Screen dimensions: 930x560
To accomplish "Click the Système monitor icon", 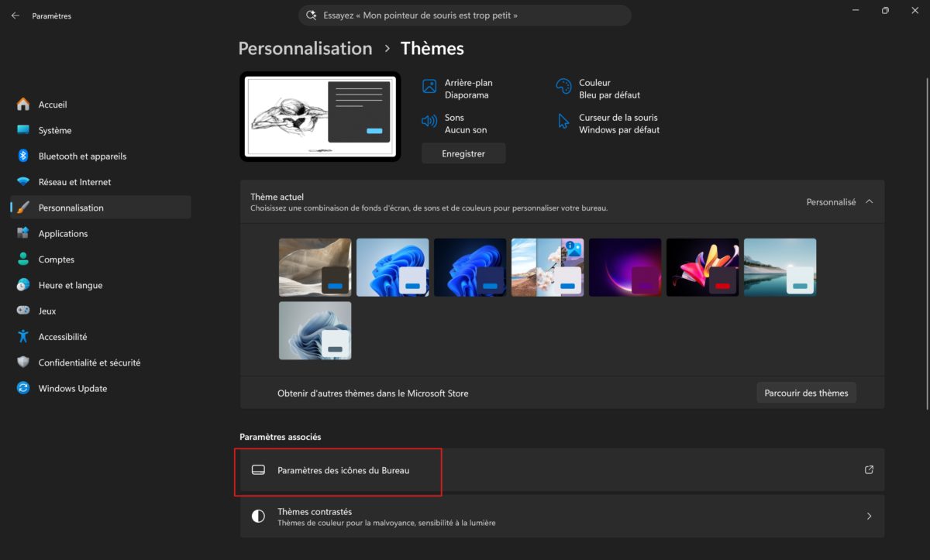I will (x=23, y=130).
